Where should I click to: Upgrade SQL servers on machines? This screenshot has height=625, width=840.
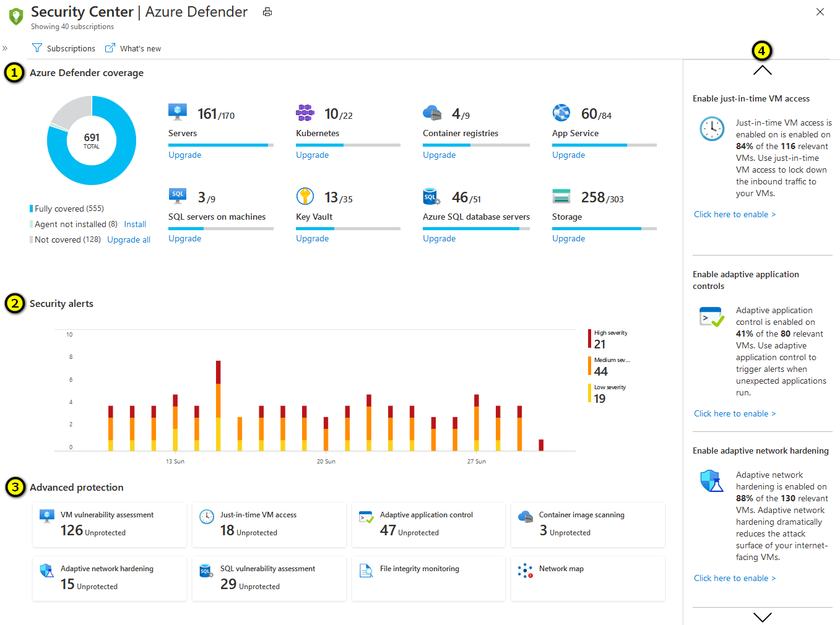(185, 238)
